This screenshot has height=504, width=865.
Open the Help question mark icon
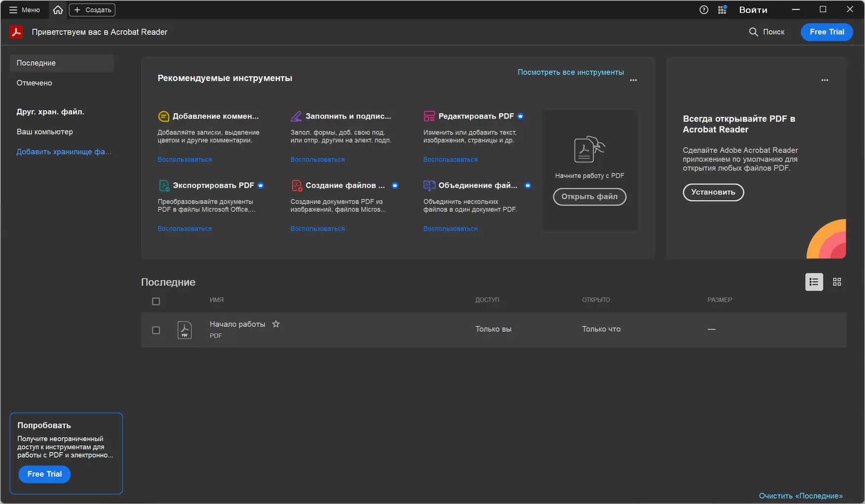[704, 10]
